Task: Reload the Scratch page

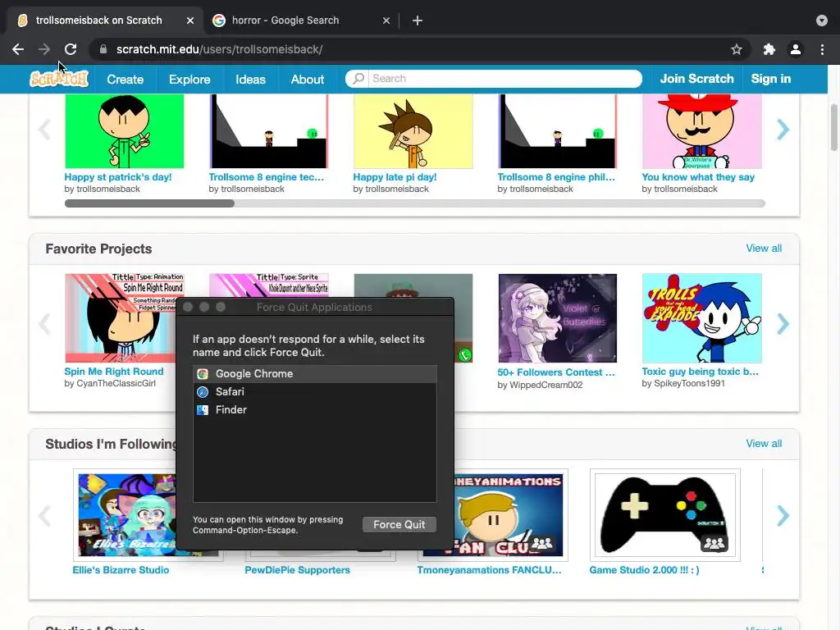Action: click(x=71, y=49)
